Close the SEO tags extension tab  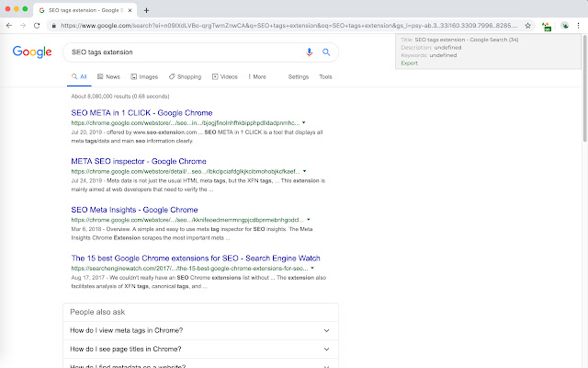(x=130, y=10)
